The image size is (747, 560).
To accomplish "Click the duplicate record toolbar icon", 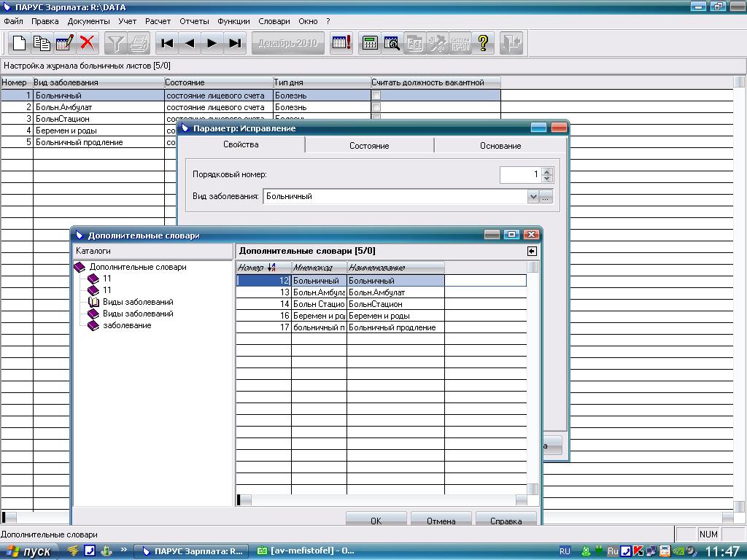I will (x=42, y=43).
